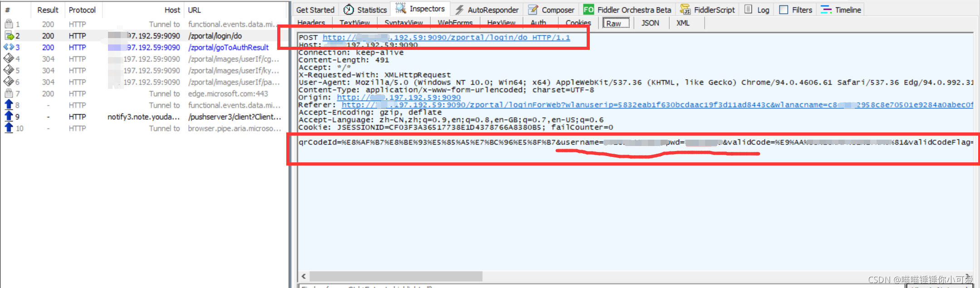980x288 pixels.
Task: Sort sessions by the Host column header
Action: (172, 10)
